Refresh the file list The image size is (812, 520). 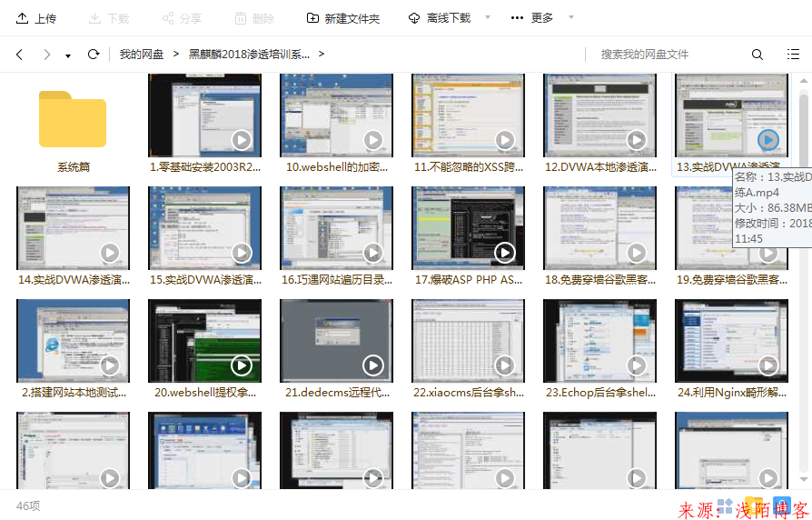click(x=94, y=54)
